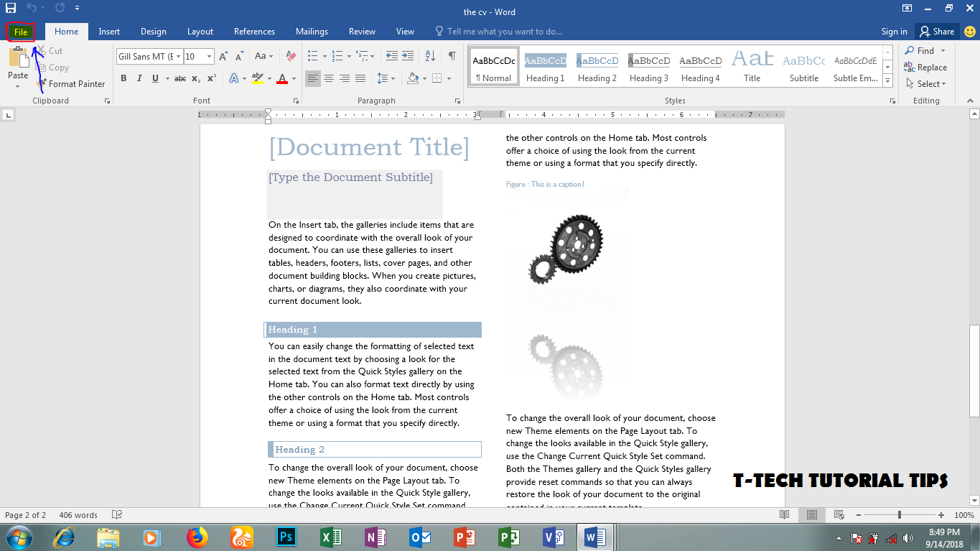Decrease font size with Shrink Font icon
The image size is (980, 551).
pos(238,56)
